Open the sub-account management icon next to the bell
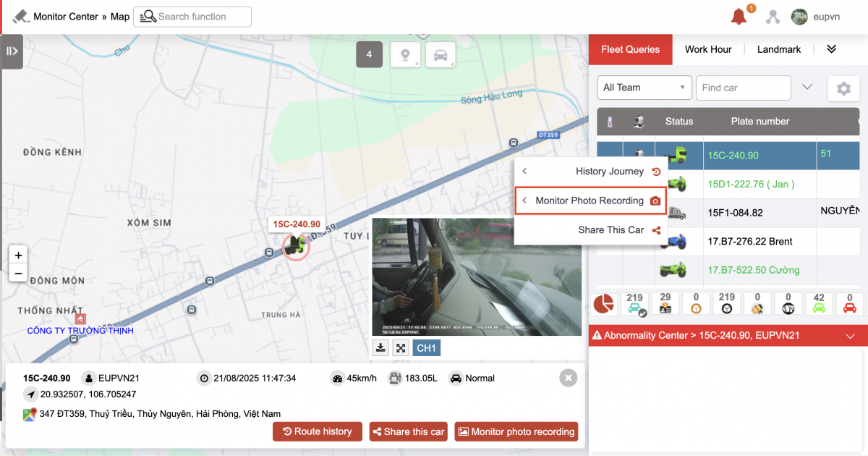Image resolution: width=868 pixels, height=456 pixels. [773, 17]
